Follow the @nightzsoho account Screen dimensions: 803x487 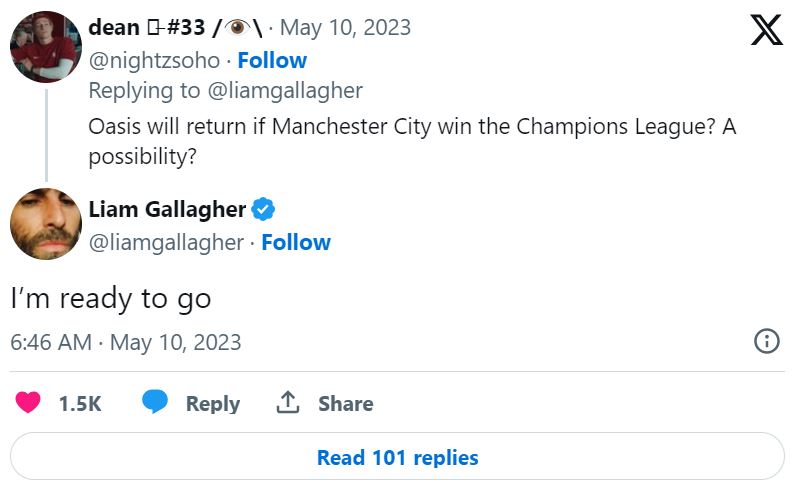pos(272,60)
